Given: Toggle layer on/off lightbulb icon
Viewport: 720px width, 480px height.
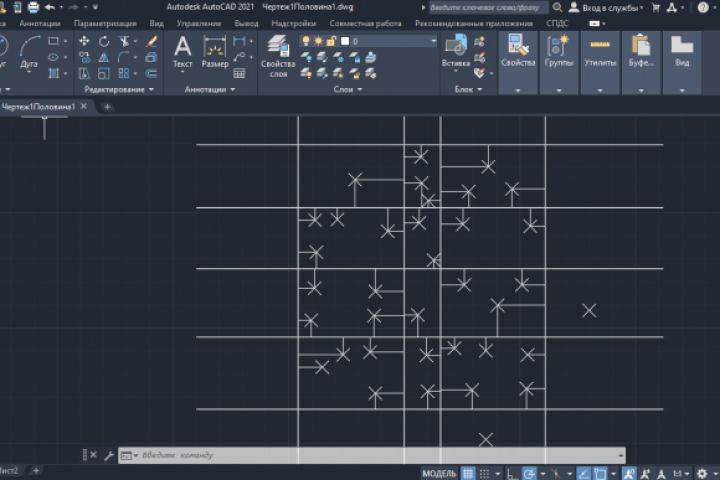Looking at the screenshot, I should tap(306, 41).
